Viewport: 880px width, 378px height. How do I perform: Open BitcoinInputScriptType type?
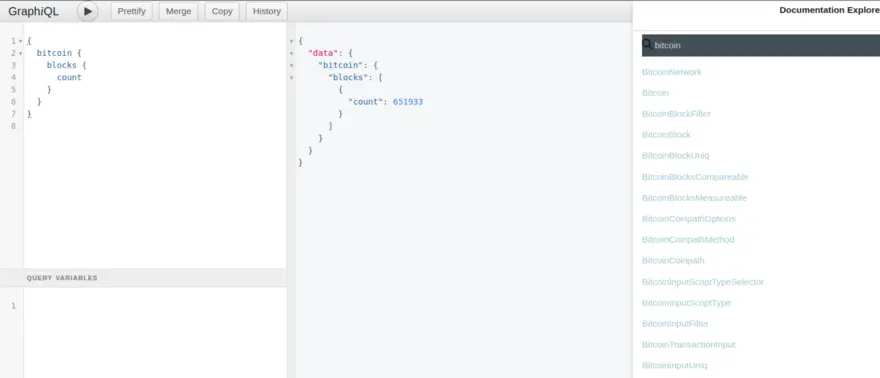coord(686,303)
